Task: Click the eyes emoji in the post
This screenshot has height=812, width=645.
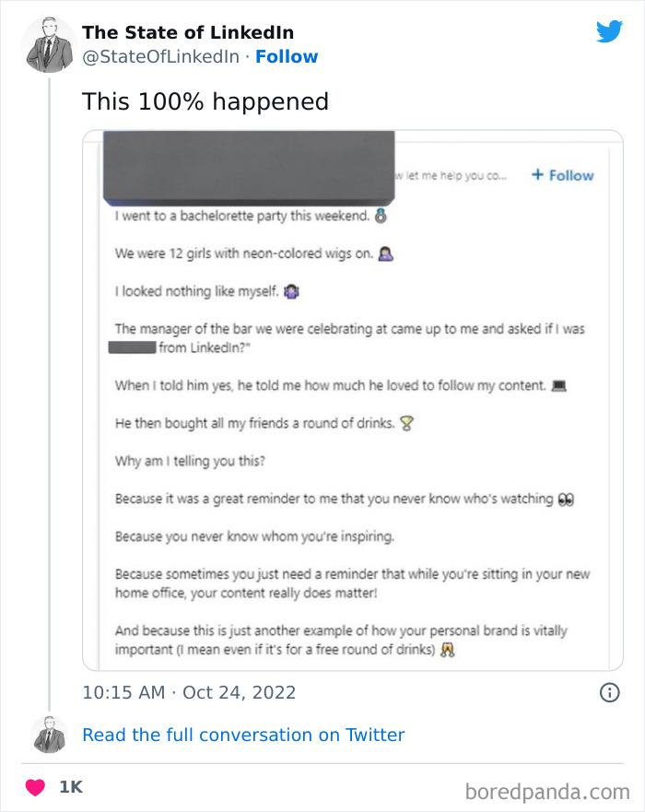Action: point(567,499)
